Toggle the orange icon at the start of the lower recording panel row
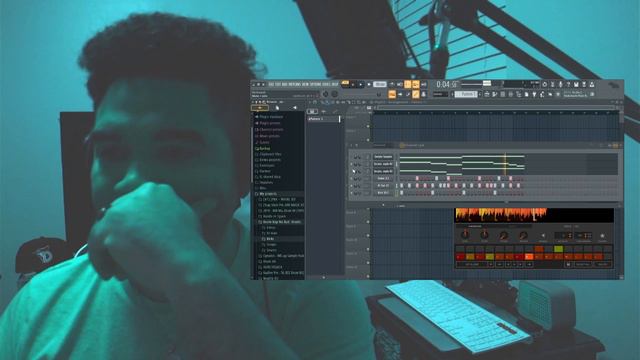This screenshot has width=640, height=360. (392, 94)
